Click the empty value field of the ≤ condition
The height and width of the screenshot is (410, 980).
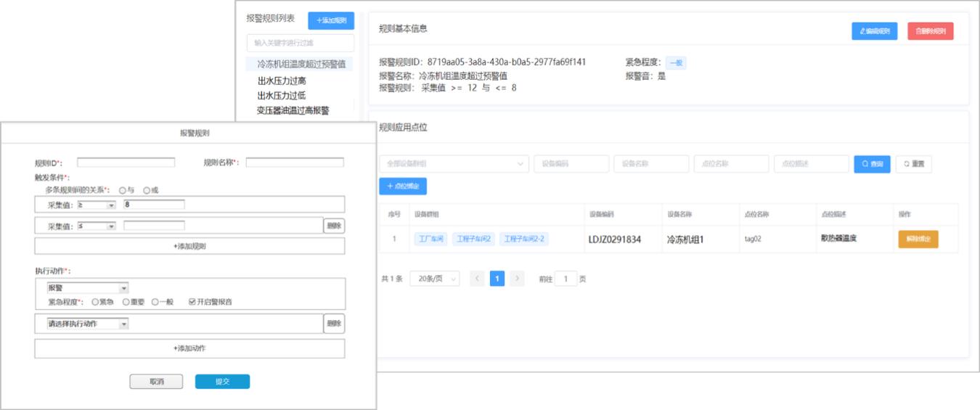coord(154,226)
